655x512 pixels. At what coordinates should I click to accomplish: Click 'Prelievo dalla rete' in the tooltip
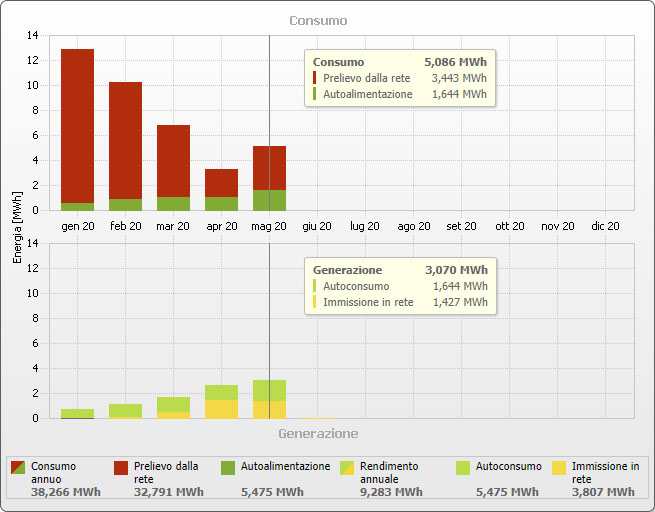[x=367, y=78]
